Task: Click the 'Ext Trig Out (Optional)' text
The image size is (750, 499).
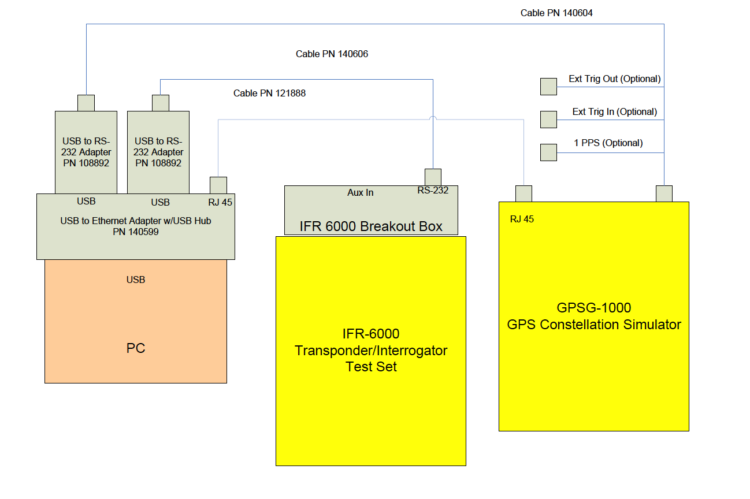Action: 615,78
